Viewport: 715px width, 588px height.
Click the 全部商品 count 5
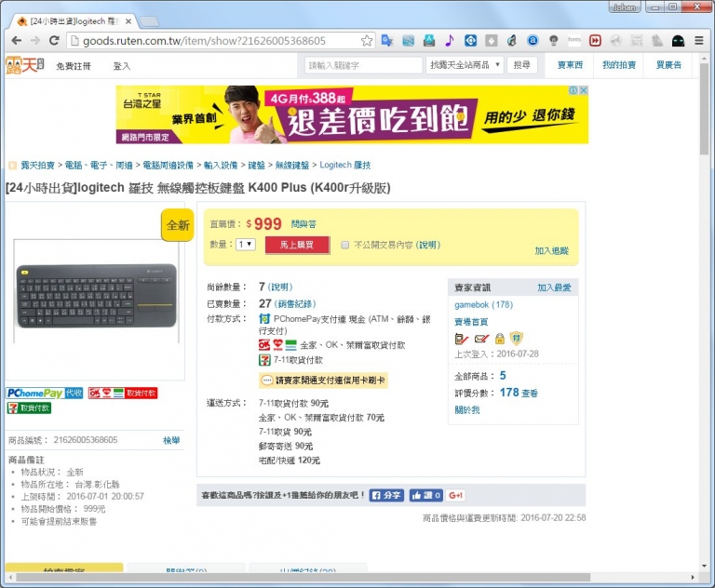click(x=503, y=376)
